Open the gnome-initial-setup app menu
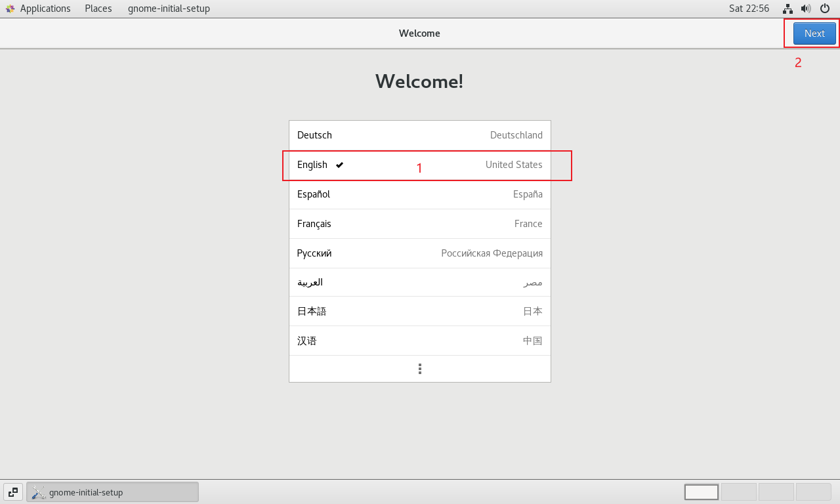Image resolution: width=840 pixels, height=504 pixels. 169,9
